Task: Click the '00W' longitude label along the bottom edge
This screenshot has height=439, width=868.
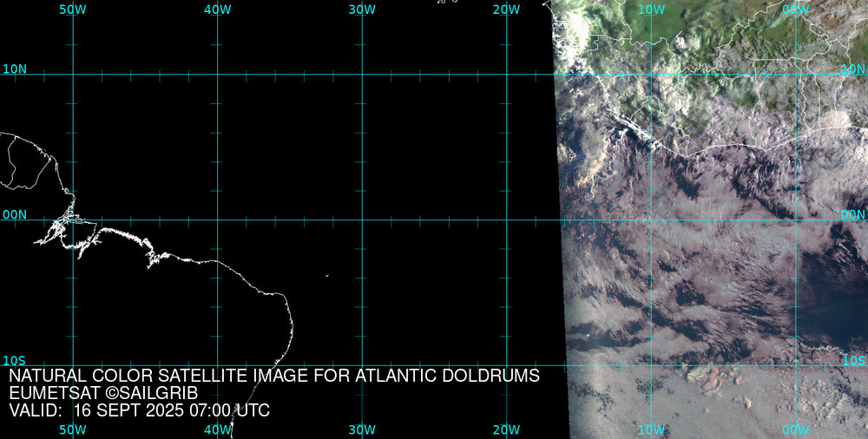Action: [x=796, y=429]
